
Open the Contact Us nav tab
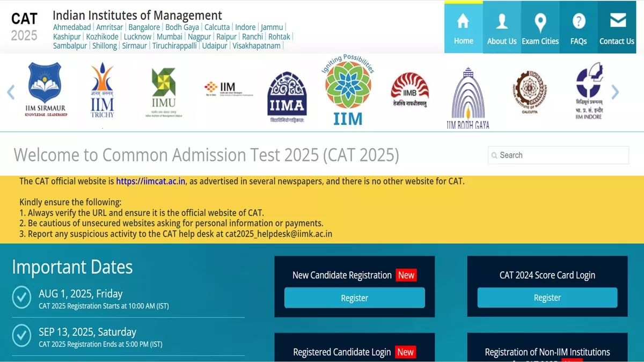pyautogui.click(x=617, y=28)
